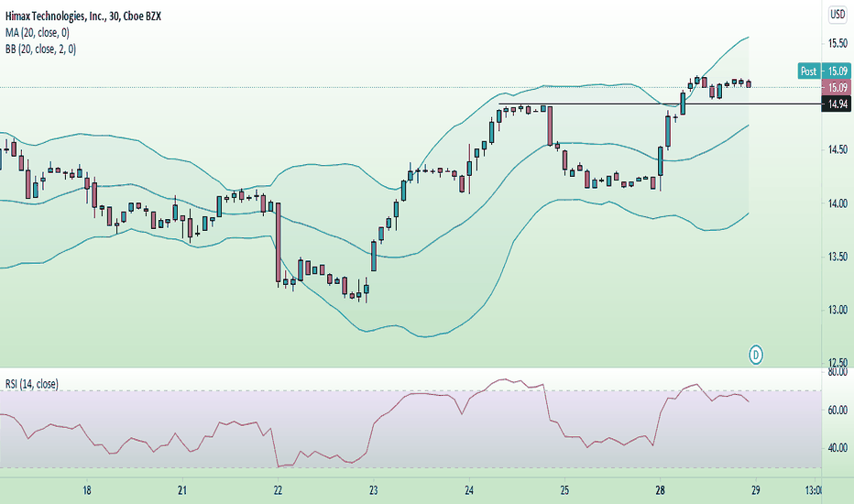Click date 25 on the time axis
854x504 pixels.
pyautogui.click(x=564, y=490)
